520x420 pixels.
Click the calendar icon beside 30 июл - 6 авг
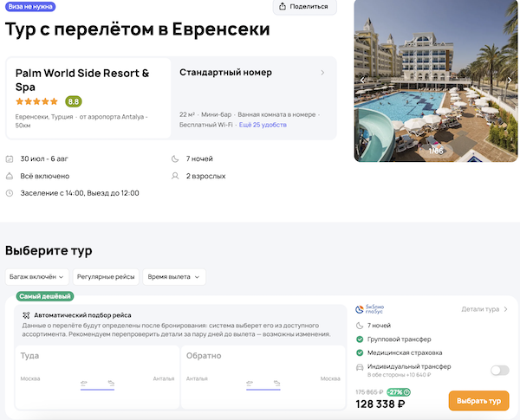(x=10, y=159)
